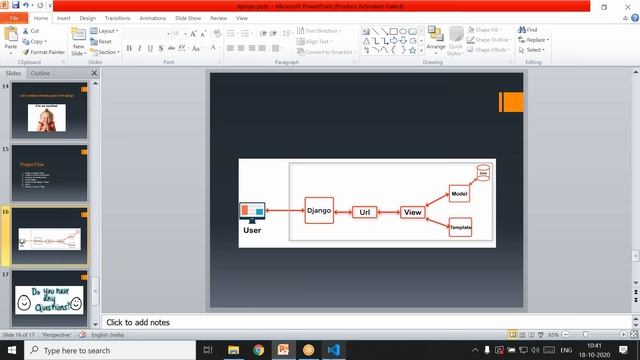
Task: Open PowerPoint Help question mark
Action: point(635,18)
